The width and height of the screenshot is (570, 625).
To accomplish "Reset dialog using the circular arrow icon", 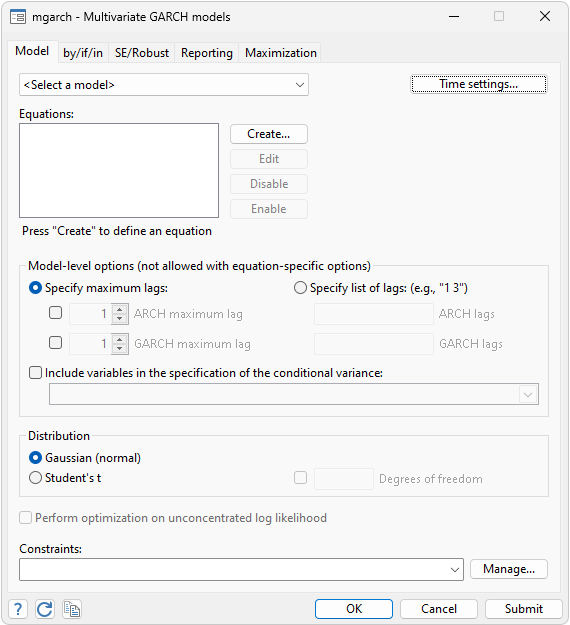I will [x=45, y=609].
